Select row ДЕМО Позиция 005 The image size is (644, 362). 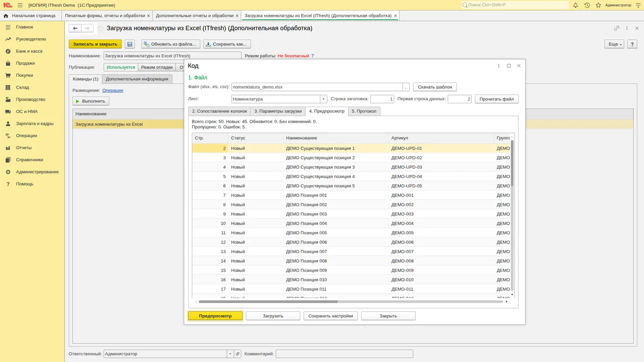pos(351,233)
